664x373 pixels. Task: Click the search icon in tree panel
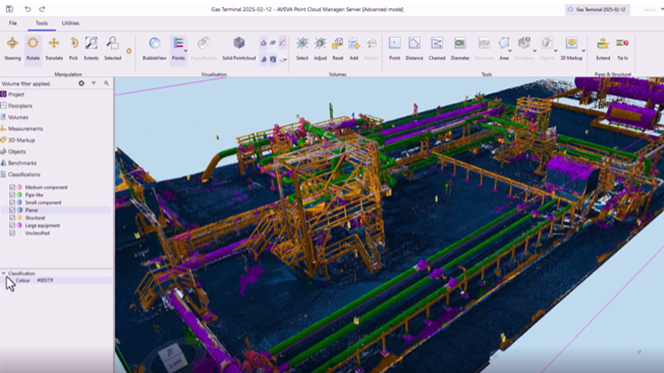coord(106,83)
